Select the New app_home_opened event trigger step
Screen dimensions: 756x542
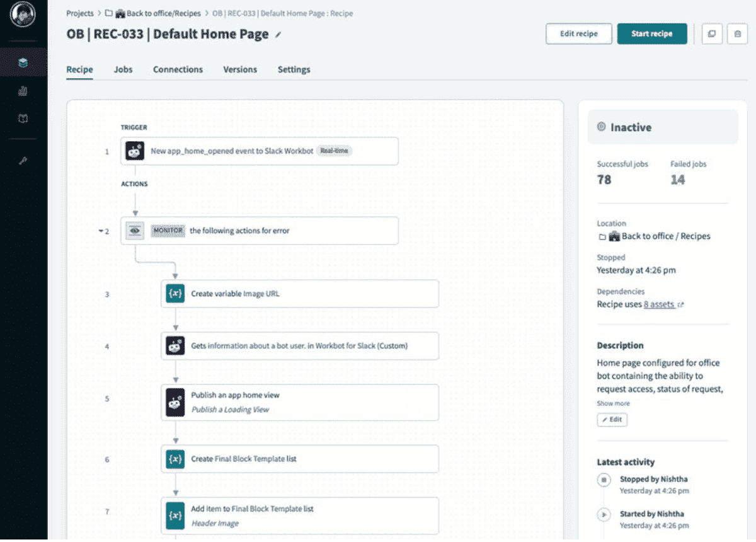coord(260,151)
